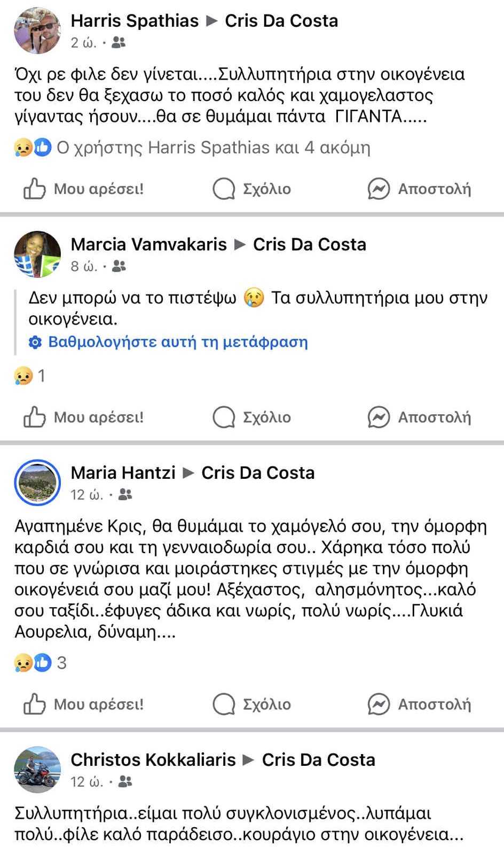Viewport: 504px width, 854px height.
Task: Tap the Messenger send icon under Harris's post
Action: pyautogui.click(x=379, y=189)
